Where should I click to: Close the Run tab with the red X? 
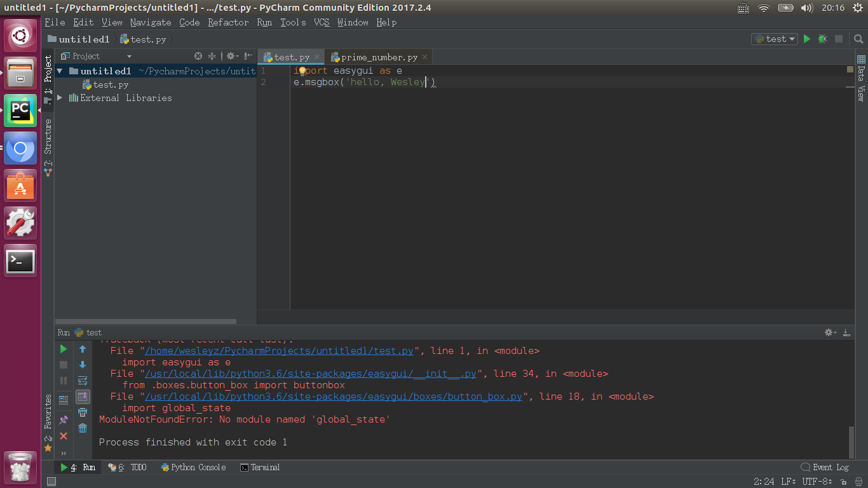[64, 436]
